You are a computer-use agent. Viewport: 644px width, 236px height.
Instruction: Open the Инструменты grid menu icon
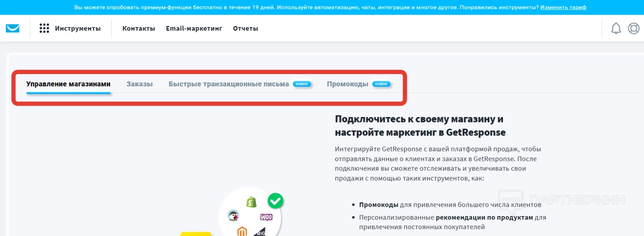[44, 28]
